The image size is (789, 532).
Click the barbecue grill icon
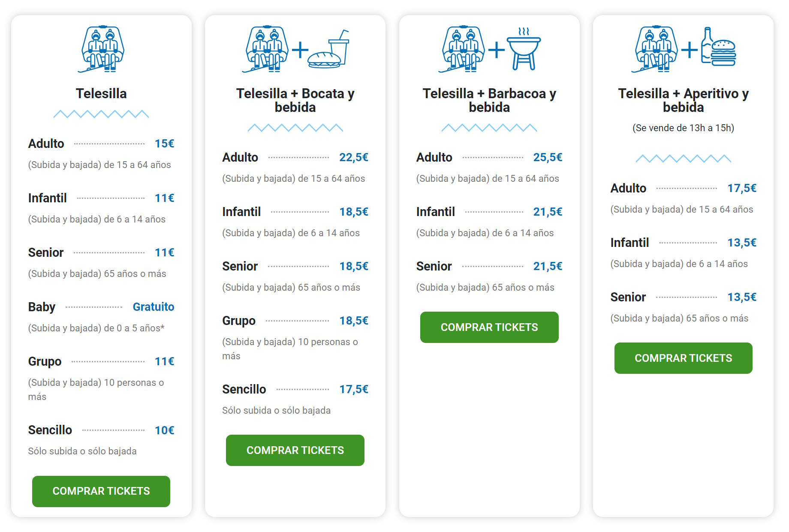pos(524,49)
